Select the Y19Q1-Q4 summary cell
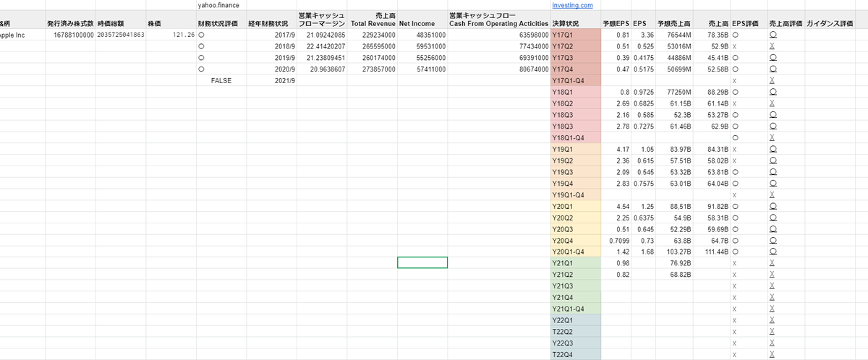This screenshot has width=868, height=360. click(576, 194)
